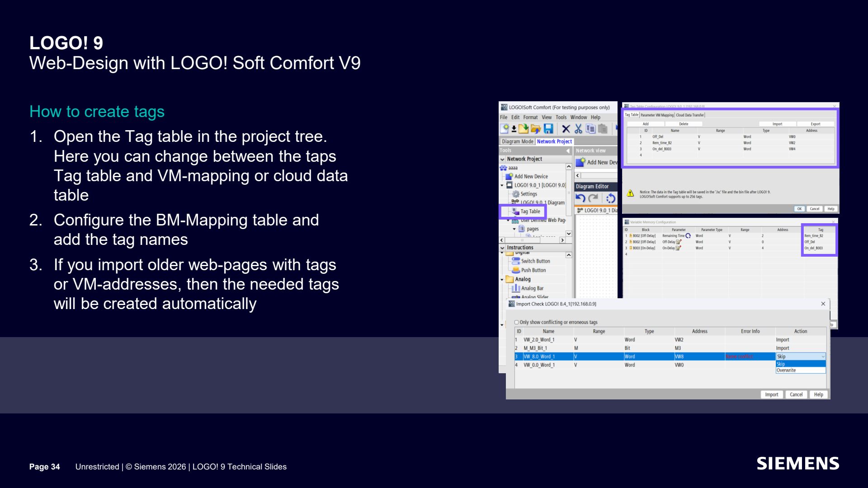
Task: Click the Analog Bar instruction icon
Action: (516, 288)
